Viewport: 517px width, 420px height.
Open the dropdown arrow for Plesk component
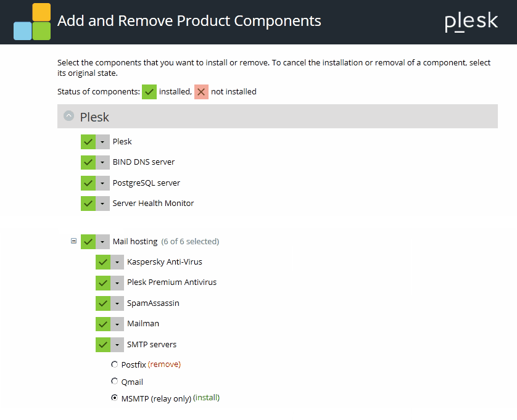click(x=102, y=142)
